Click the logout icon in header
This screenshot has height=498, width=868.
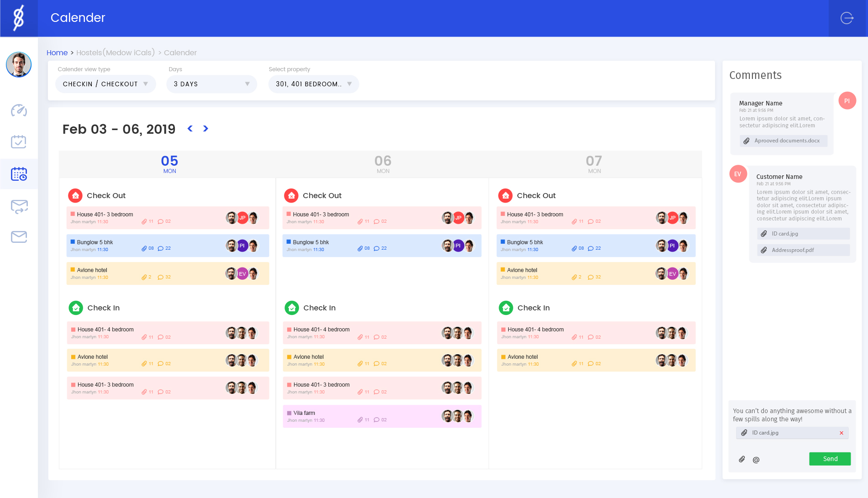[x=847, y=18]
